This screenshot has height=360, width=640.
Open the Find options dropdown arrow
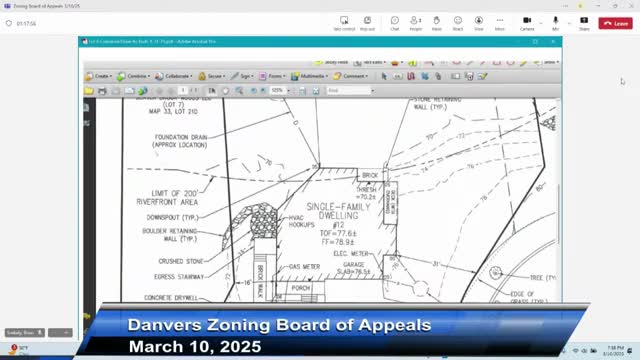point(373,91)
